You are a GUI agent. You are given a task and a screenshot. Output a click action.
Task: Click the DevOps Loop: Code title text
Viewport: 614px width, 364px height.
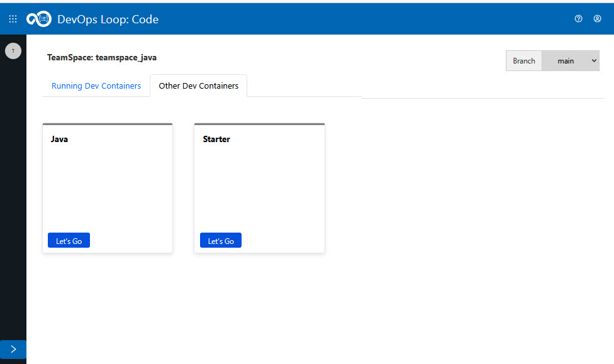tap(108, 19)
